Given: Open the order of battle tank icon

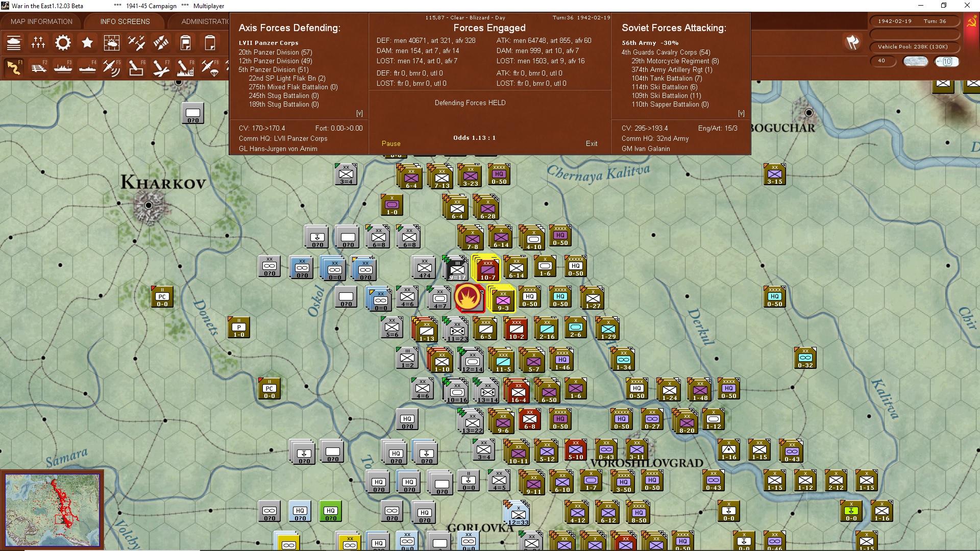Looking at the screenshot, I should pos(14,43).
